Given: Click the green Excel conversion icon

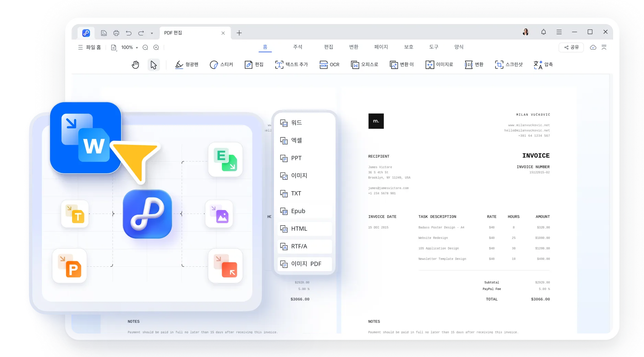Looking at the screenshot, I should 226,160.
